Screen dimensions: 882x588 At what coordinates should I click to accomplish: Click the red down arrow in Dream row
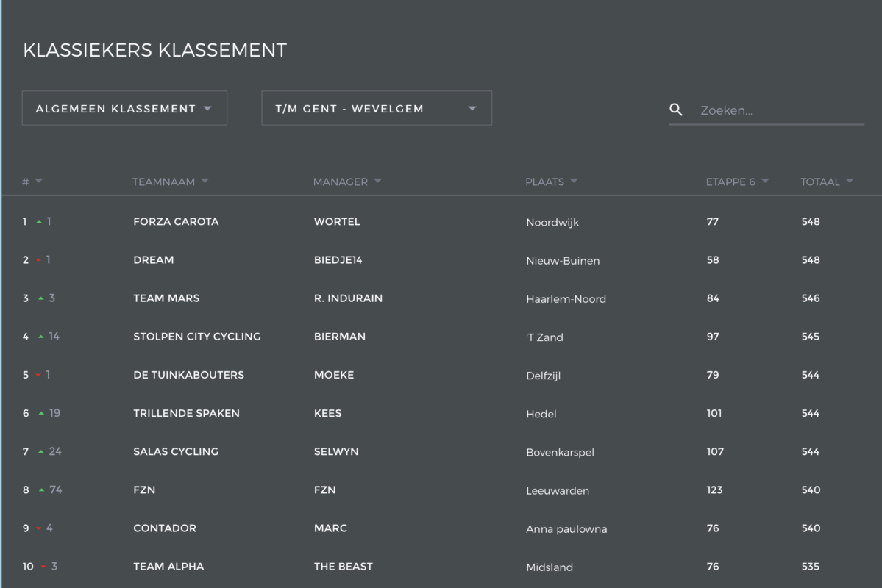coord(38,260)
